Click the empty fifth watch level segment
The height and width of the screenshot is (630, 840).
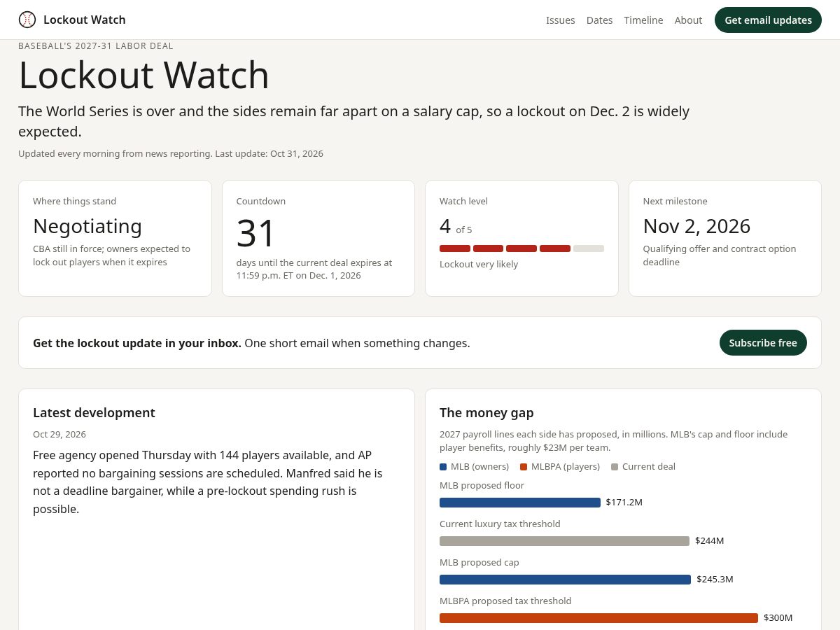(x=589, y=248)
